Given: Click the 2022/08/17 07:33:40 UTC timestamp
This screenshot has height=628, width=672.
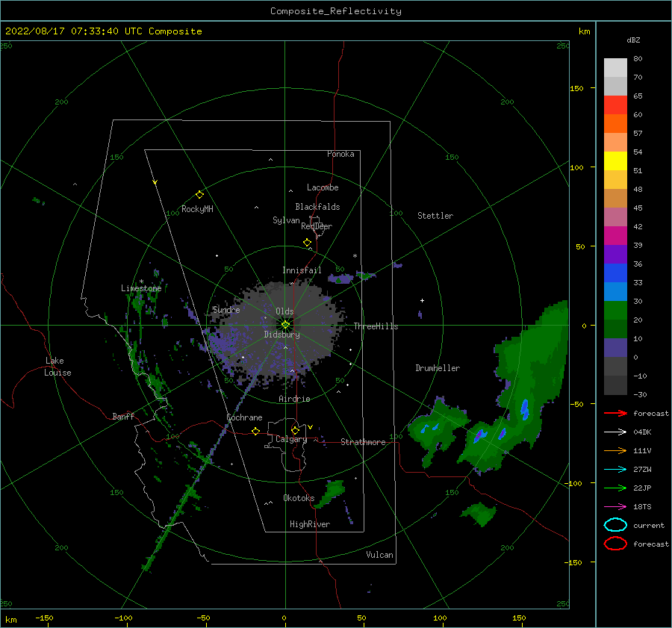Looking at the screenshot, I should 103,31.
